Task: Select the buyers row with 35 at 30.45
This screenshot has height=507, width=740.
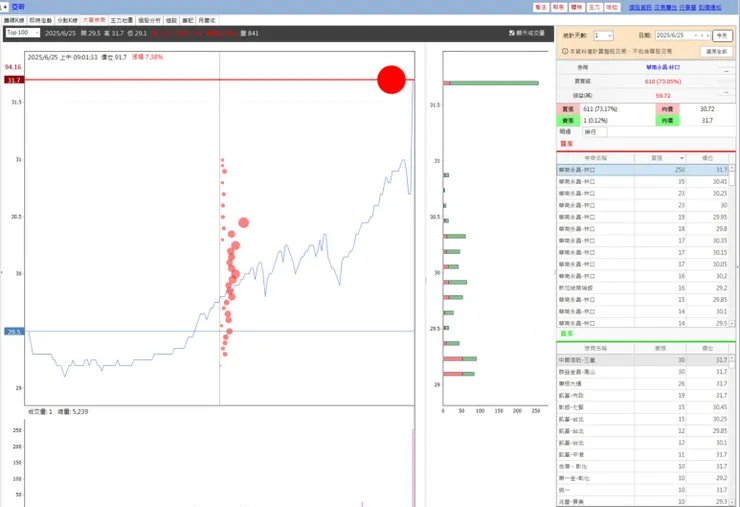Action: 643,181
